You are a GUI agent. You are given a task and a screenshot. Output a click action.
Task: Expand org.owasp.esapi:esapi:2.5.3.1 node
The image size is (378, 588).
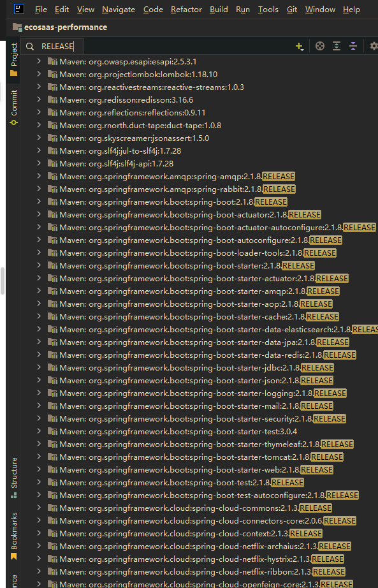click(x=39, y=61)
